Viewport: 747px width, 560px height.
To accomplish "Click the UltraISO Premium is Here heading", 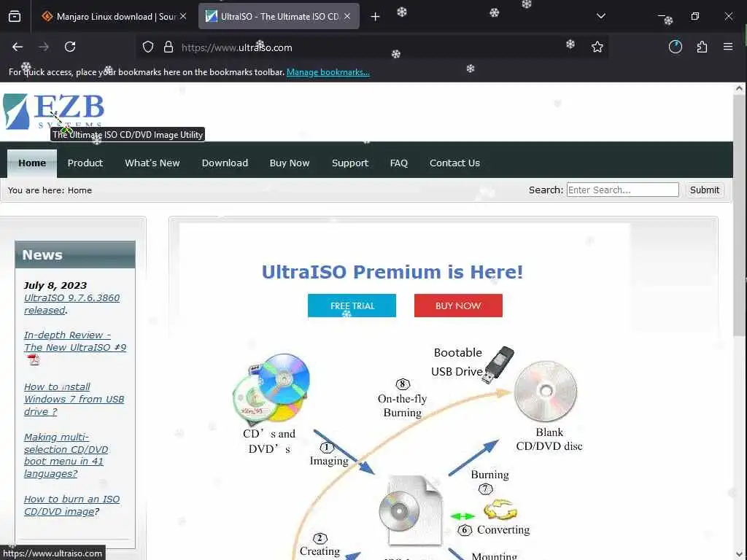I will click(392, 272).
